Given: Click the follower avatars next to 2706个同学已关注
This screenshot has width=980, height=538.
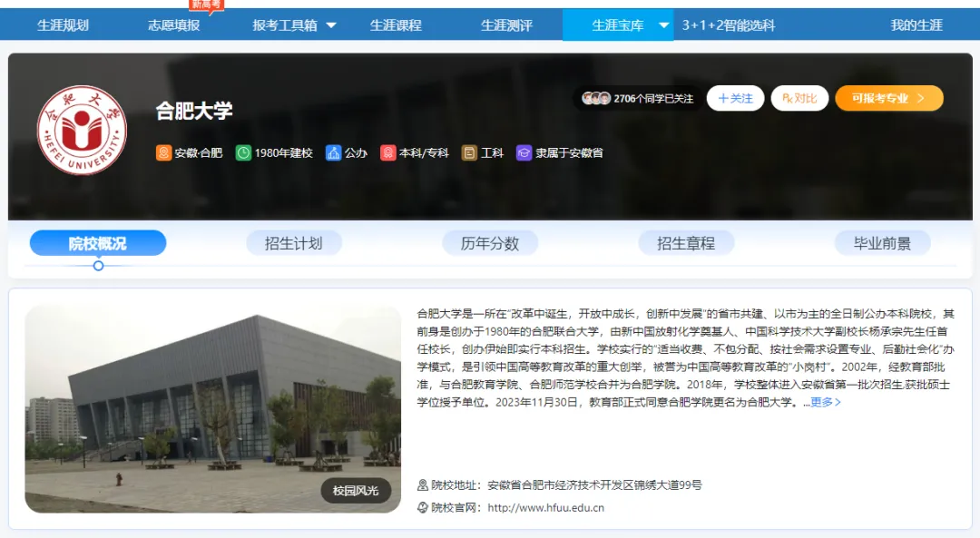Looking at the screenshot, I should coord(596,98).
